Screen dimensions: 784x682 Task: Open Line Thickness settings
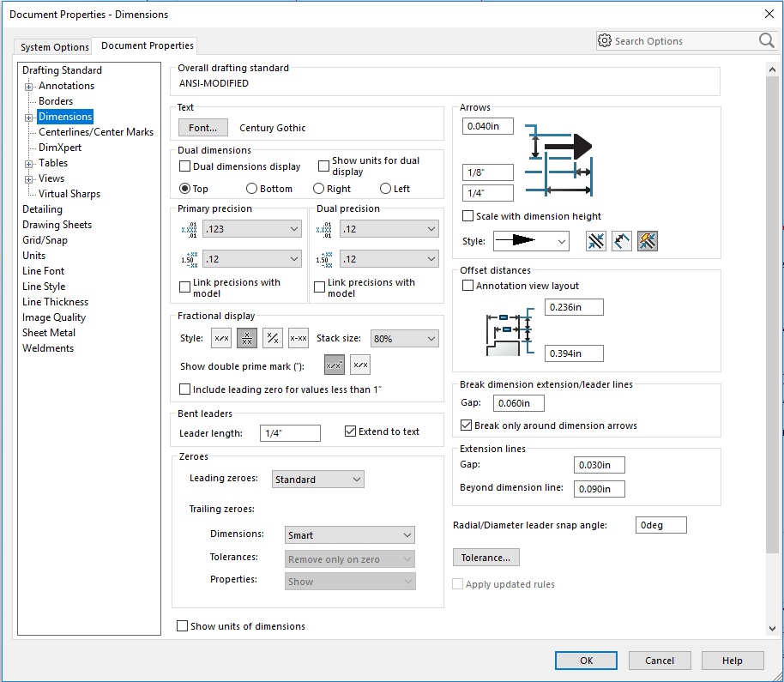pyautogui.click(x=55, y=302)
